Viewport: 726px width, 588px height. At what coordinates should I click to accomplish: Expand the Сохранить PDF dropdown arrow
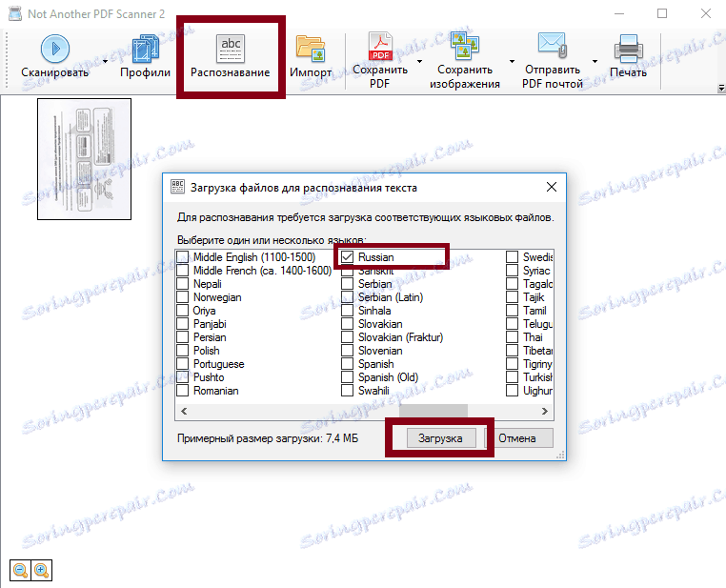pyautogui.click(x=419, y=61)
